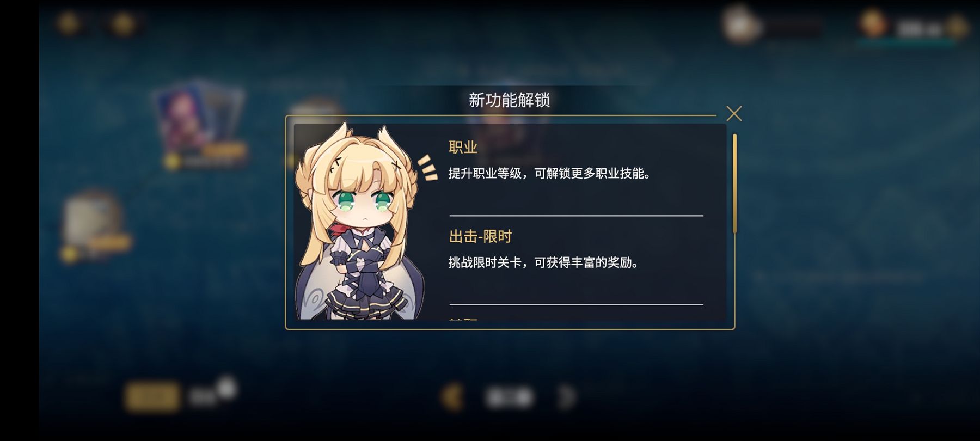Go to previous page with gold left arrow

click(451, 396)
